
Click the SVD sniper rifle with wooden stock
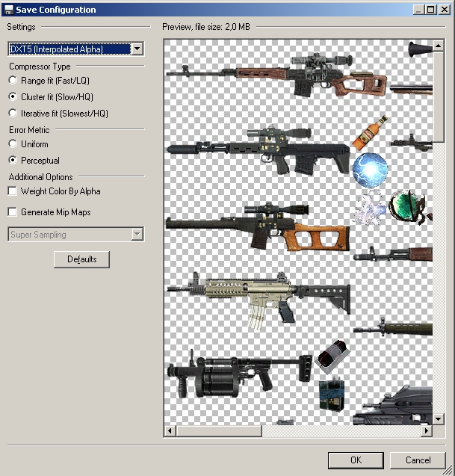[x=276, y=75]
